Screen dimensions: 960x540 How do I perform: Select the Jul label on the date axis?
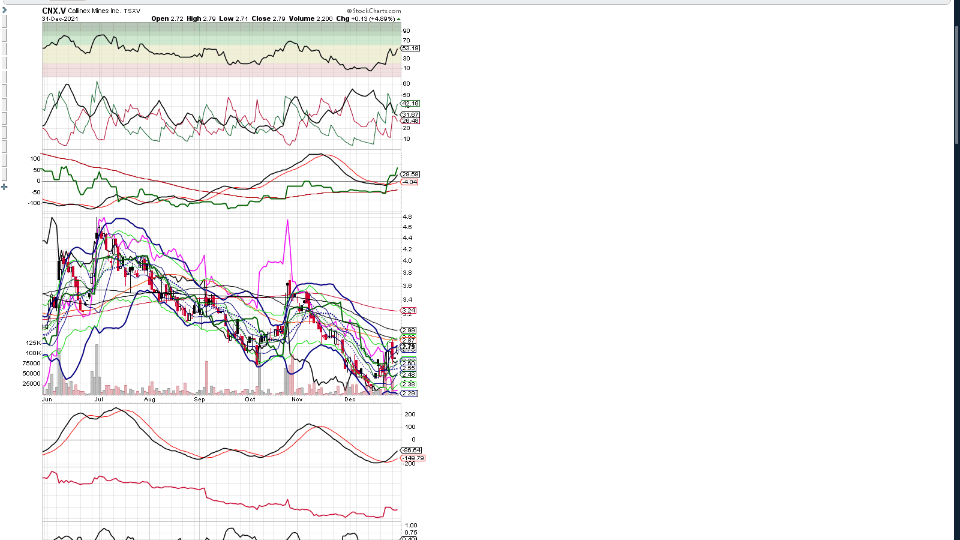click(x=98, y=399)
